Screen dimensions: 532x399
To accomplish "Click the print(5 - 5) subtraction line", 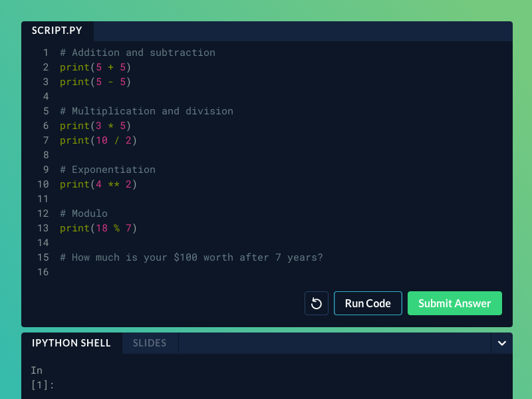I will tap(94, 82).
